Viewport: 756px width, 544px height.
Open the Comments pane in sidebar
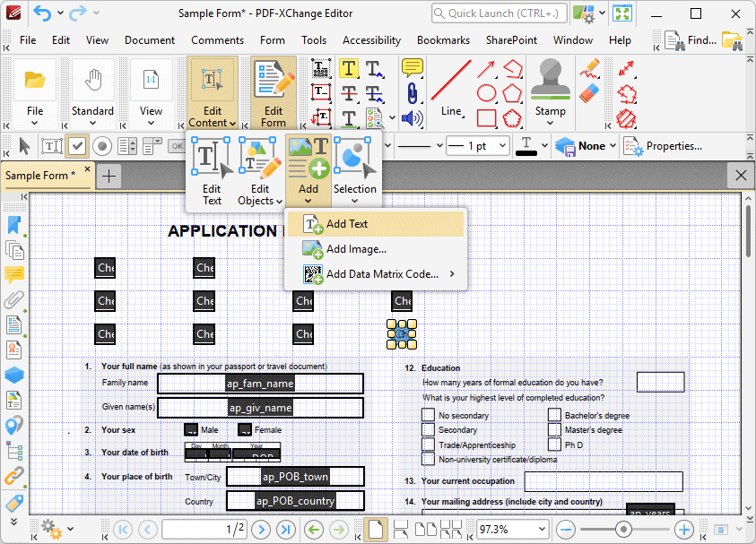click(x=14, y=274)
